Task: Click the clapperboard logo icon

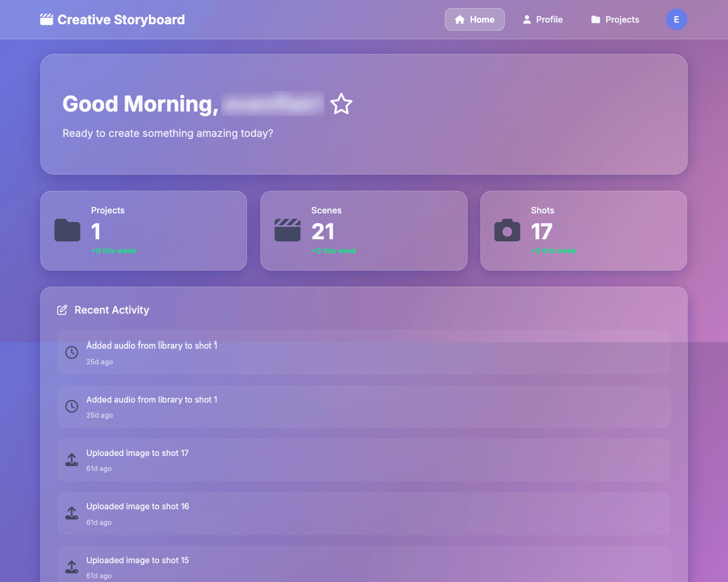Action: pyautogui.click(x=46, y=20)
